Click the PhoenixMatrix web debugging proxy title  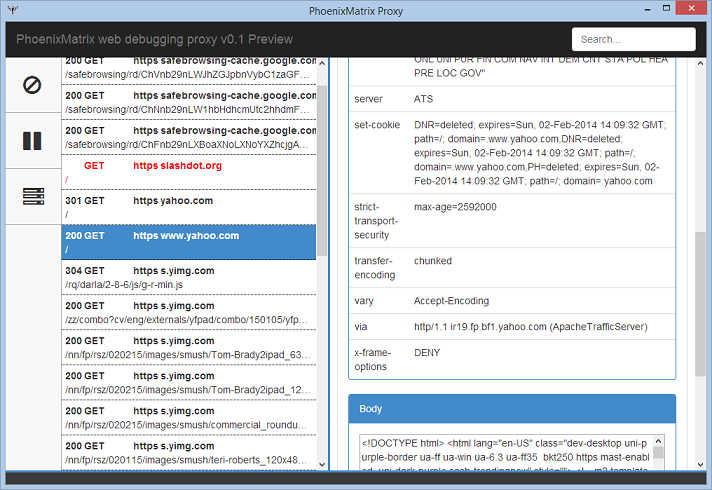click(154, 40)
